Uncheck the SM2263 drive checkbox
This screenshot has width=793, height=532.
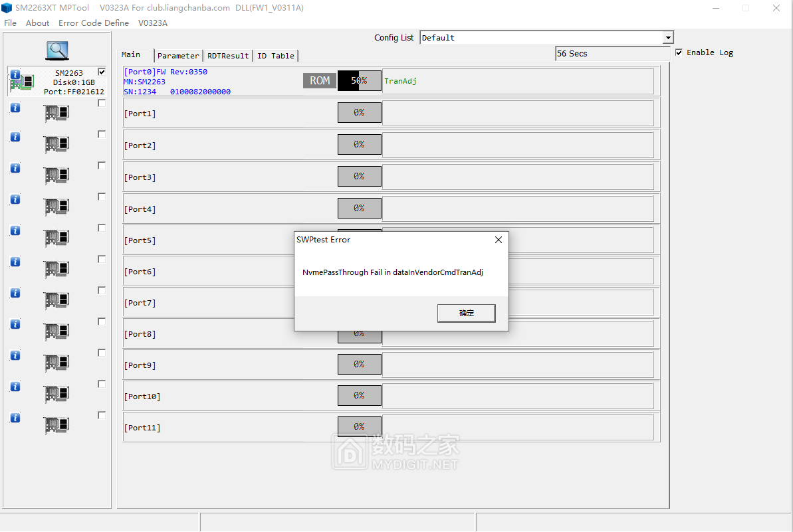[x=102, y=72]
